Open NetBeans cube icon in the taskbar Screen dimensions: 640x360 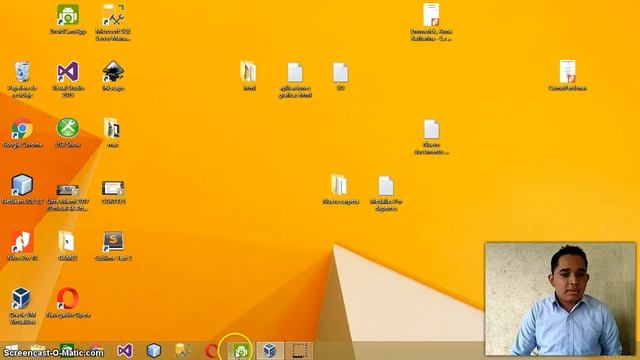(153, 351)
